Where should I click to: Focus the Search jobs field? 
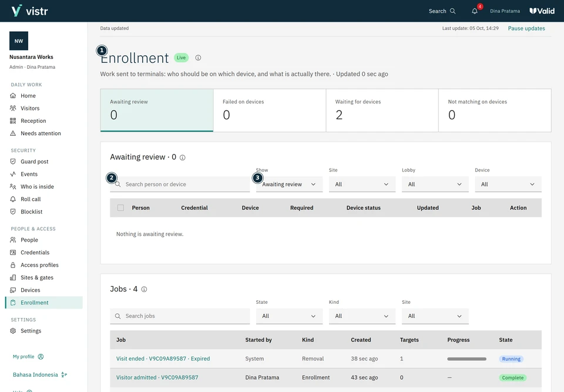pyautogui.click(x=180, y=316)
